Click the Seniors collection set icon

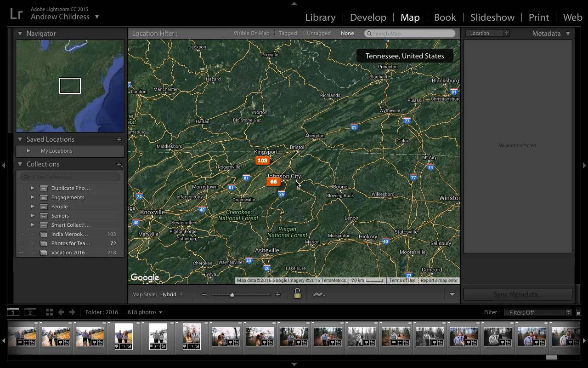point(44,216)
